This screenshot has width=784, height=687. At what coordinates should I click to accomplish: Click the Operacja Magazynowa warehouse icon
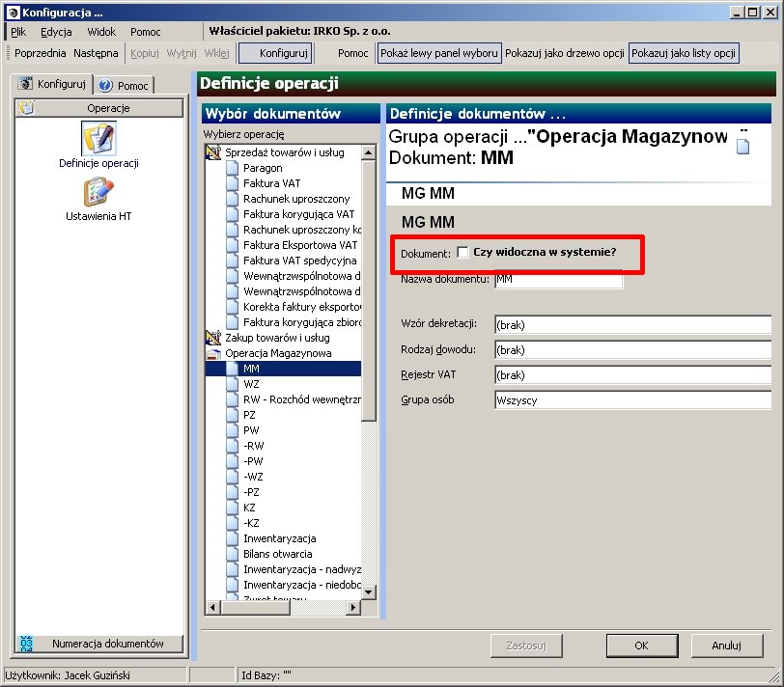[213, 354]
